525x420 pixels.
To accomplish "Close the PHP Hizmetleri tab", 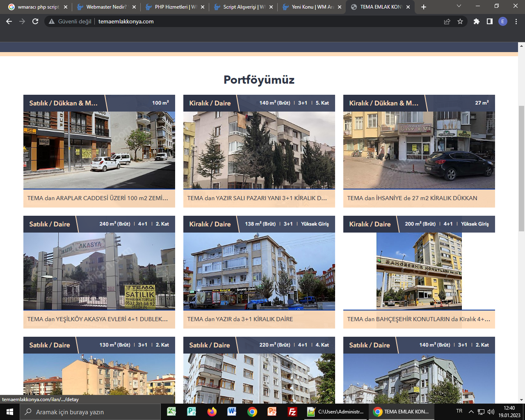I will [x=203, y=7].
